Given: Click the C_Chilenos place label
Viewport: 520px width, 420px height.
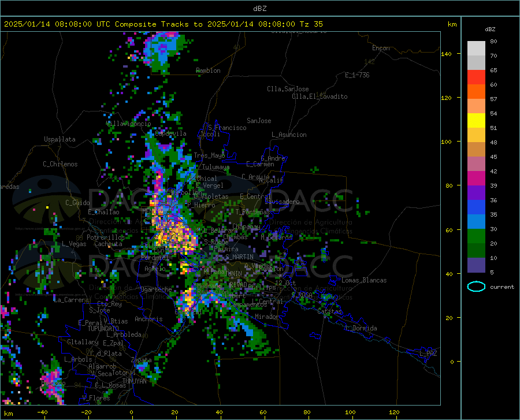Looking at the screenshot, I should point(60,164).
